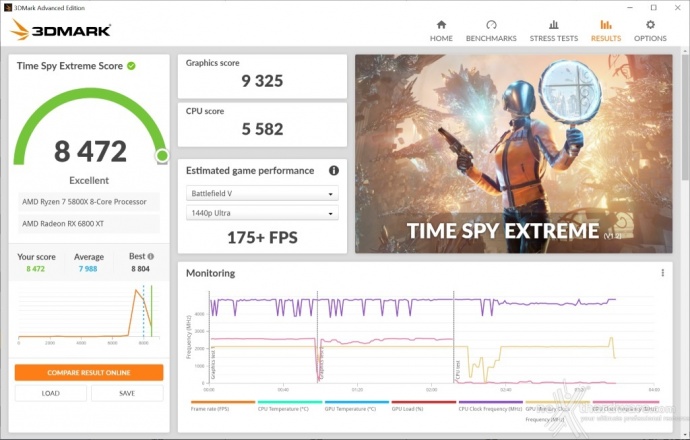Toggle the GPU Load (%) legend

tap(423, 406)
